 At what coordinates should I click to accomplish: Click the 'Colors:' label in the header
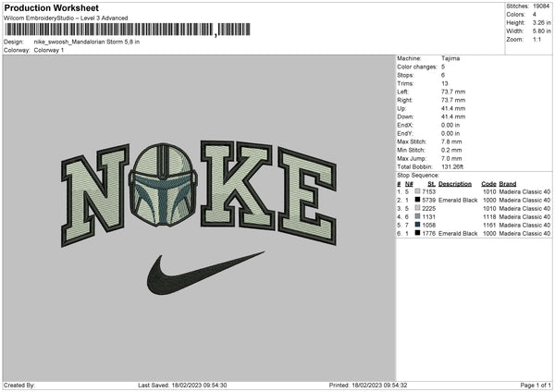515,15
